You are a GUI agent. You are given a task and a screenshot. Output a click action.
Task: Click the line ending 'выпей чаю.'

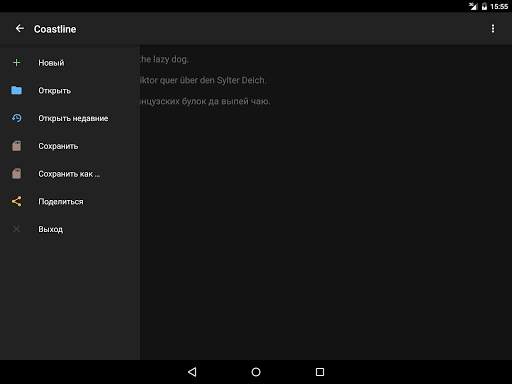point(205,101)
